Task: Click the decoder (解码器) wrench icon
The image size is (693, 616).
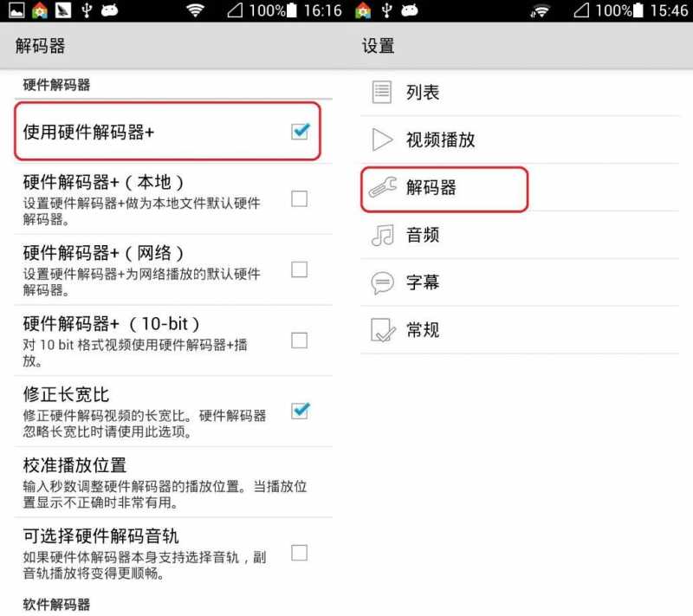Action: point(383,187)
